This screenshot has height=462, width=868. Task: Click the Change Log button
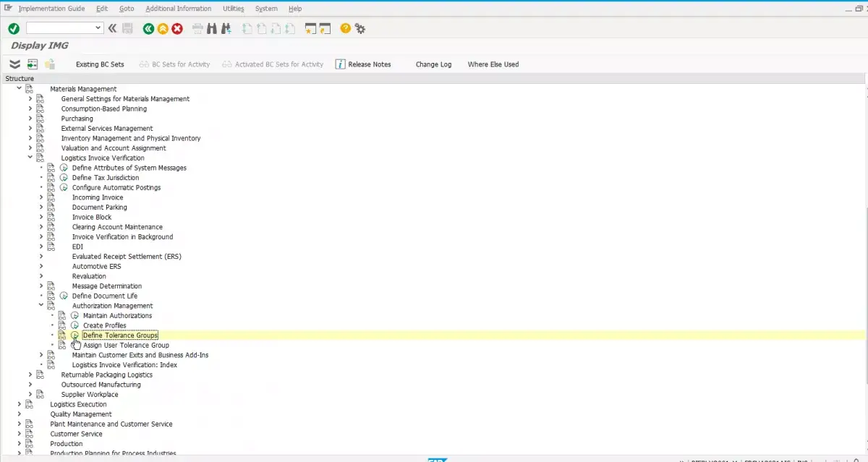(x=433, y=64)
